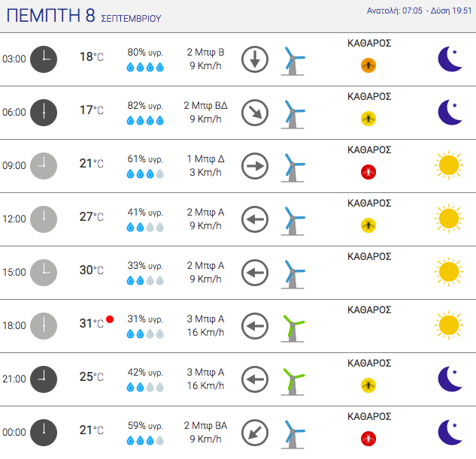This screenshot has width=476, height=459.
Task: Click the 30°C temperature at 15:00
Action: [92, 270]
